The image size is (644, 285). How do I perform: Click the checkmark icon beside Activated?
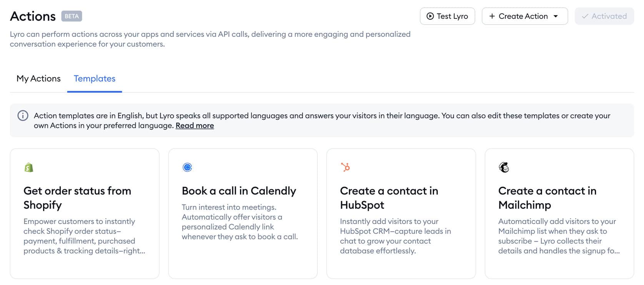click(585, 16)
